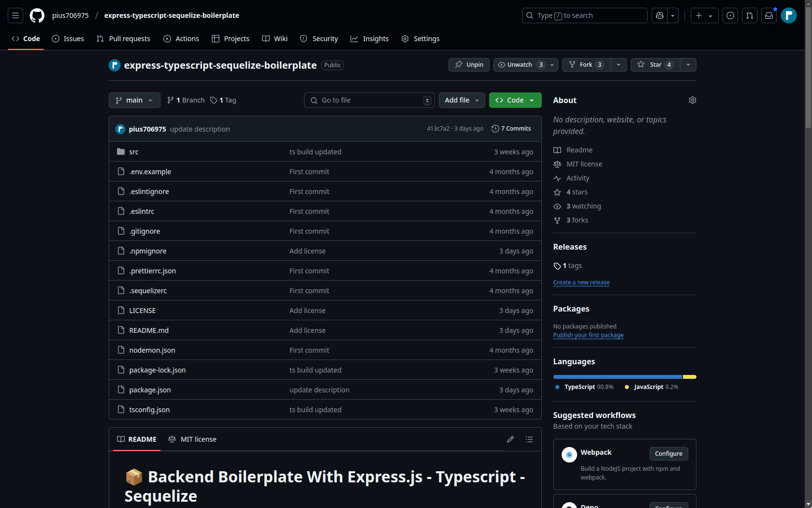Open the Projects tab
The height and width of the screenshot is (508, 812).
231,39
